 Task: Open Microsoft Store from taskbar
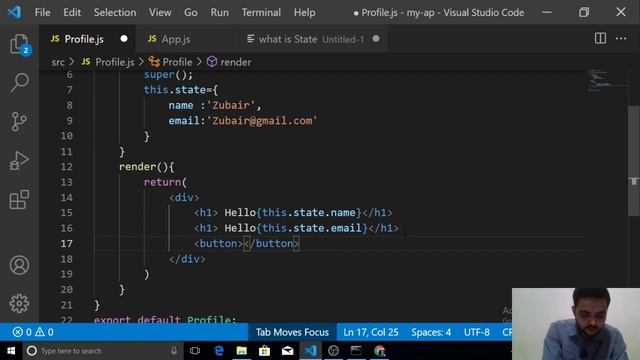pos(264,351)
